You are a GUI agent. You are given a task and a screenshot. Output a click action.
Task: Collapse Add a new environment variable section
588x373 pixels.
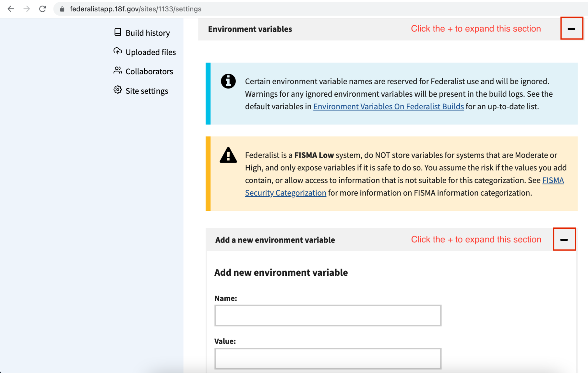tap(564, 239)
